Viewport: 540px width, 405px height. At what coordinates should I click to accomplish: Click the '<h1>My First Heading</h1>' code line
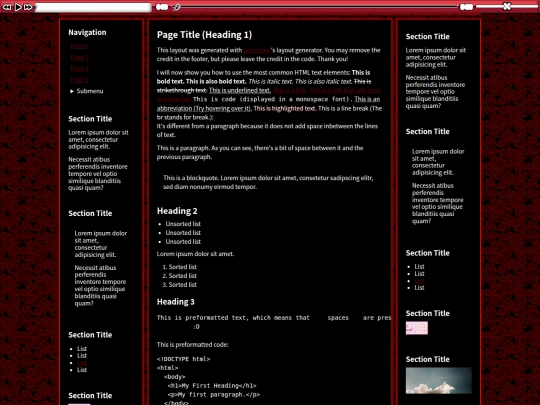(212, 386)
